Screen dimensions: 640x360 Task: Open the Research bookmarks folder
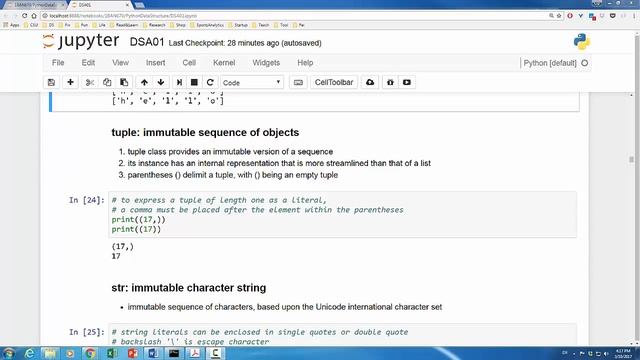[154, 25]
